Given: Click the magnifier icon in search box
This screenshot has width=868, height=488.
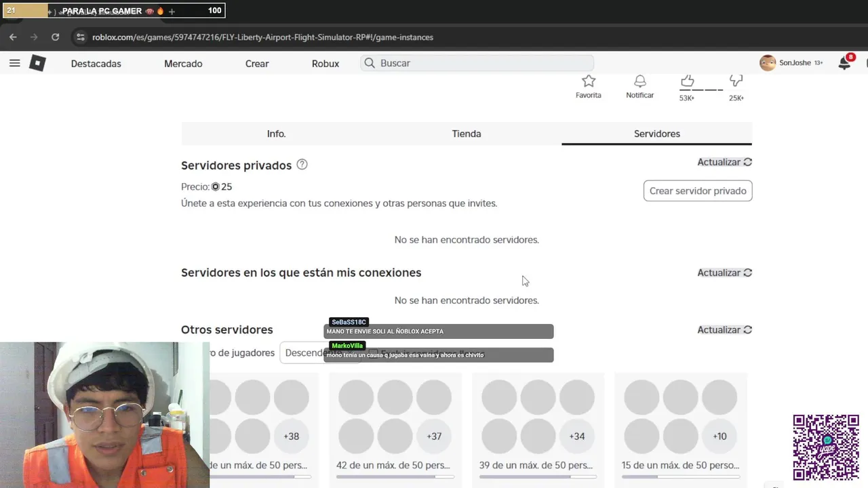Looking at the screenshot, I should tap(370, 63).
